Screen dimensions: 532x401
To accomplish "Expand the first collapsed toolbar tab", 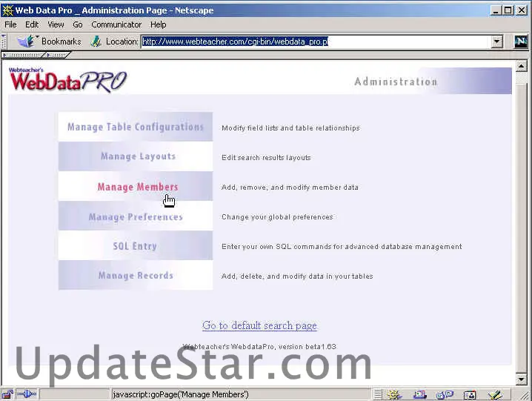I will [23, 55].
